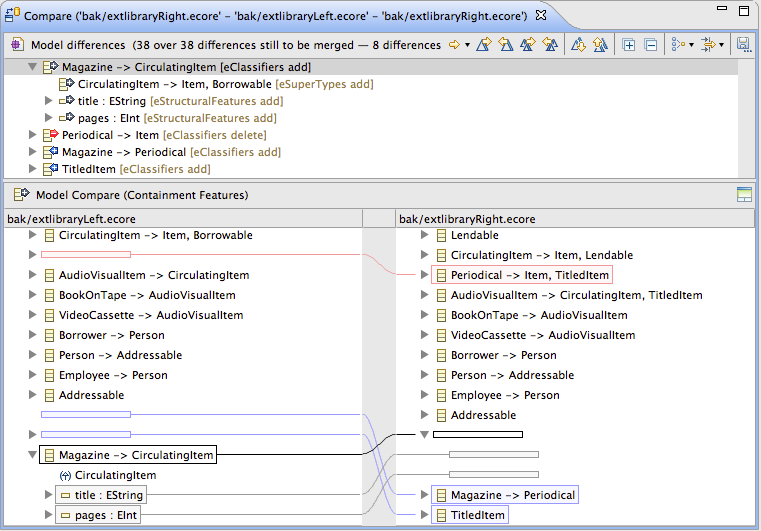
Task: Click the Expand All plus icon
Action: click(628, 45)
